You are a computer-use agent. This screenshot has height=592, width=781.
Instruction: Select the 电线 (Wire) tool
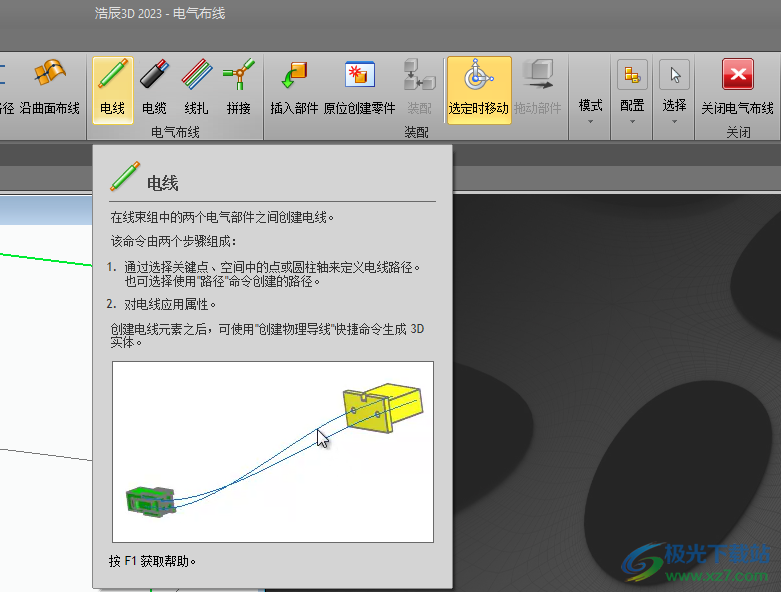[x=113, y=90]
